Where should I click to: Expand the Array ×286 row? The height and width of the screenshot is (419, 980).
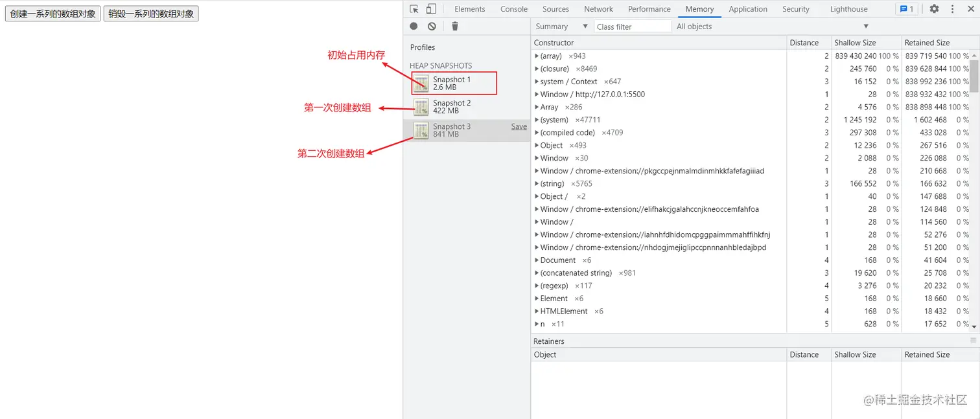click(537, 107)
